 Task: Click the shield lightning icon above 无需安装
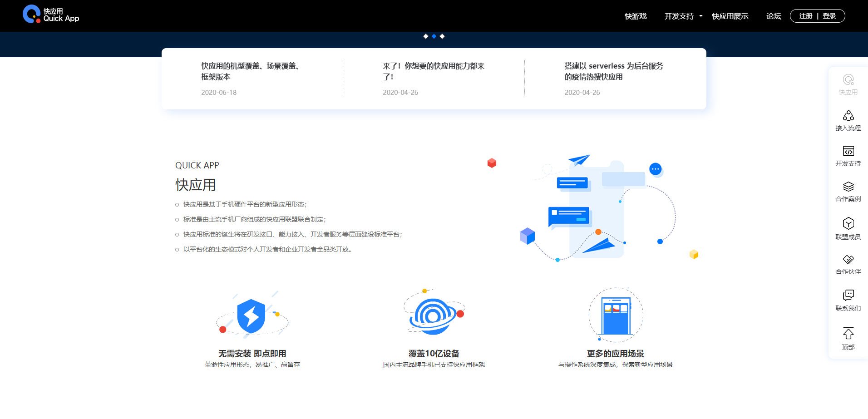pyautogui.click(x=252, y=315)
